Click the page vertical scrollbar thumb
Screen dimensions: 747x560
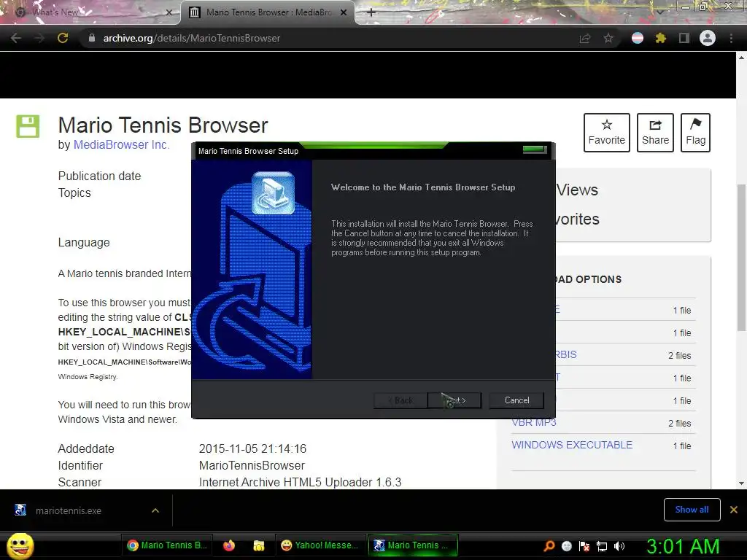click(x=741, y=257)
